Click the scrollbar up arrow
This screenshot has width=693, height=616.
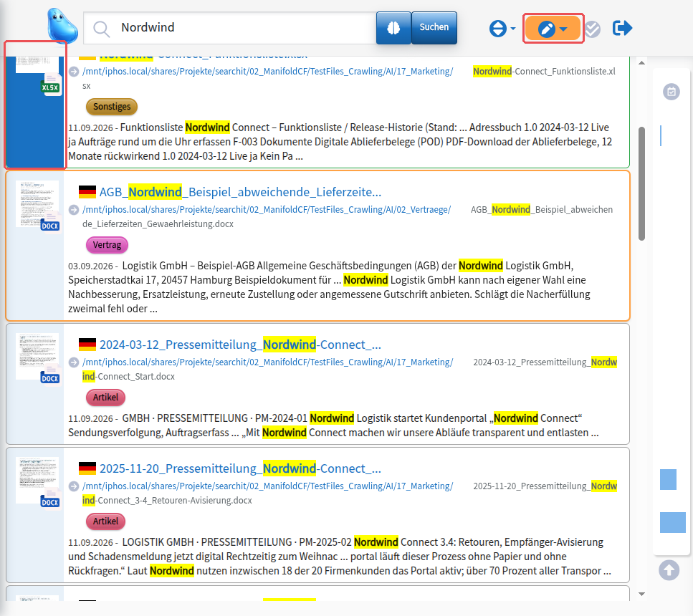pos(641,63)
